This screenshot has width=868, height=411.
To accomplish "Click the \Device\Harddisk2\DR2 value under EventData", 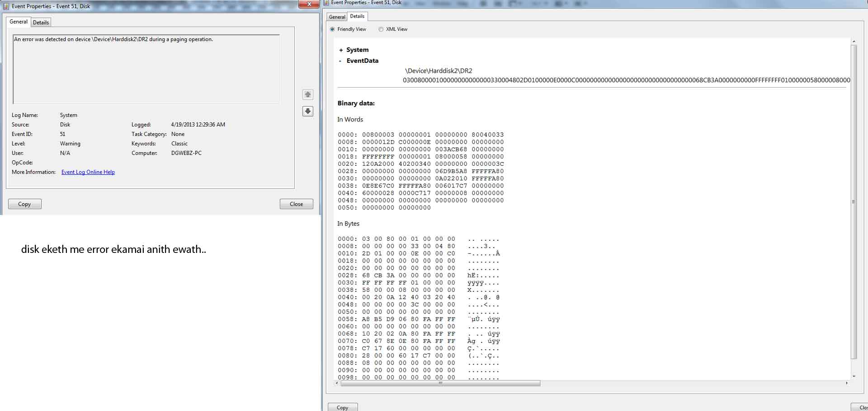I will [439, 71].
